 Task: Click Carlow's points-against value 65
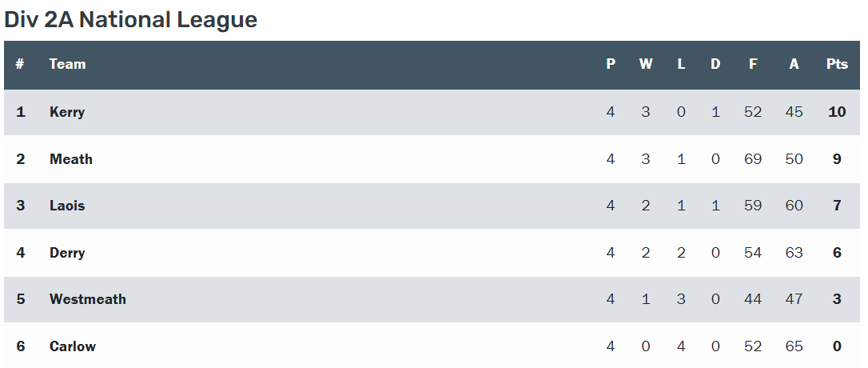point(794,346)
